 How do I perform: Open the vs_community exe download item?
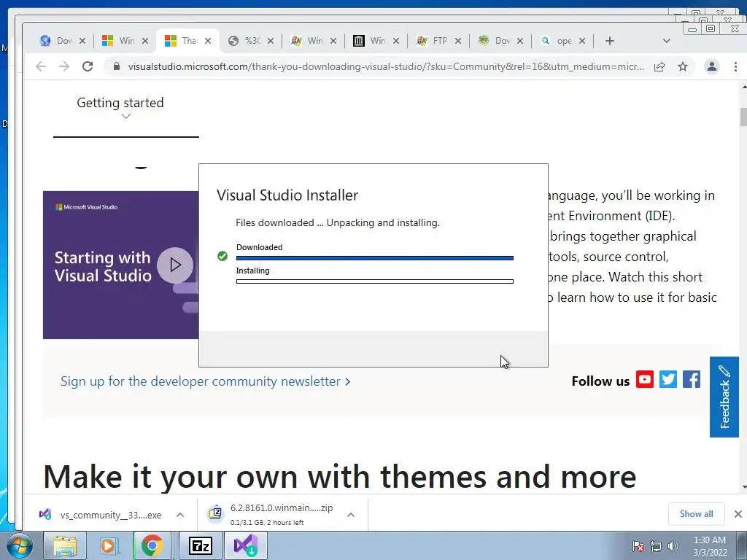[x=101, y=515]
